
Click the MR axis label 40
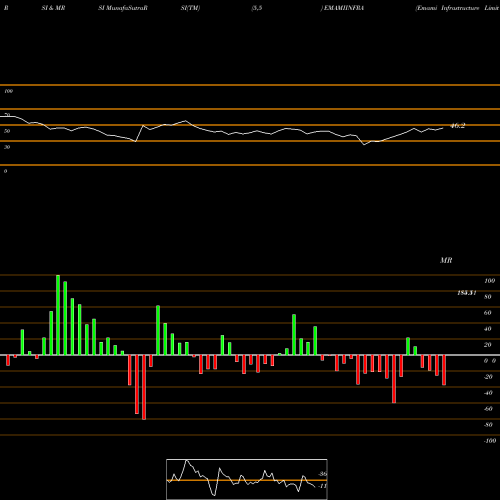(x=488, y=329)
